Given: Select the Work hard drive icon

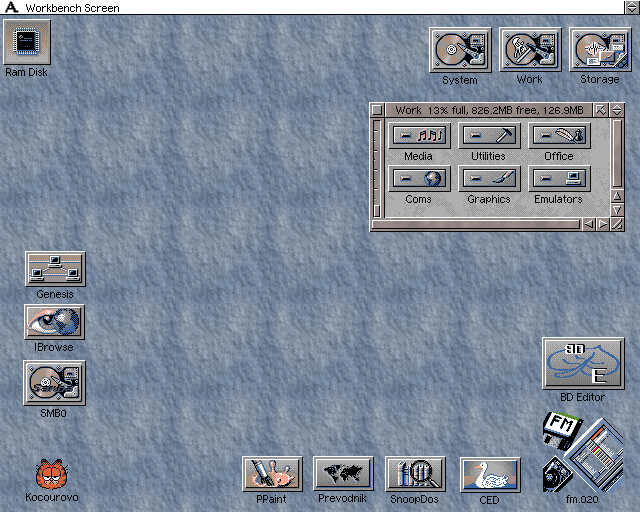Looking at the screenshot, I should tap(530, 50).
